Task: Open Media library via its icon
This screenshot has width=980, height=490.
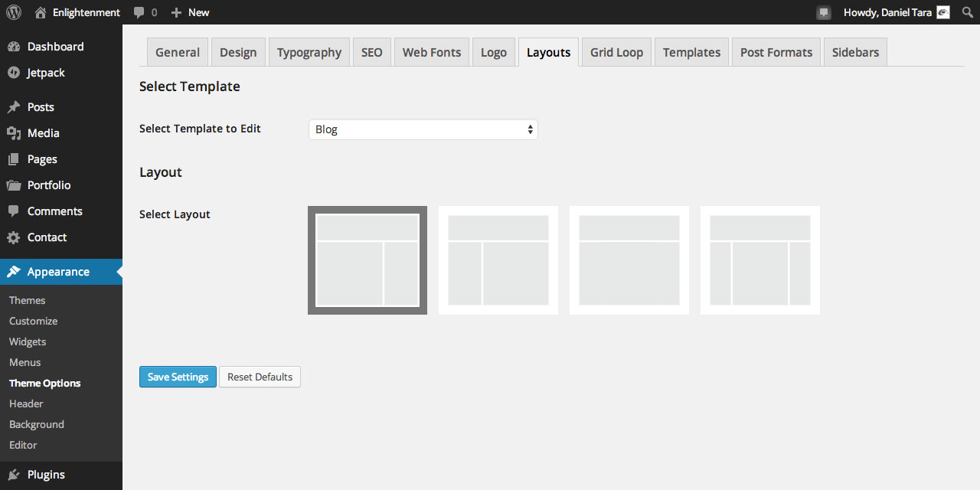Action: coord(17,132)
